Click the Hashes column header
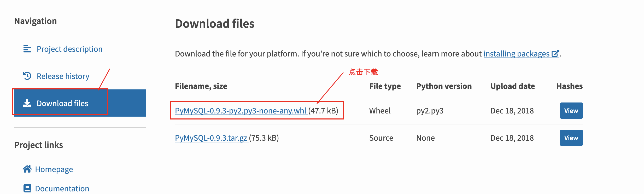This screenshot has height=194, width=644. click(570, 86)
